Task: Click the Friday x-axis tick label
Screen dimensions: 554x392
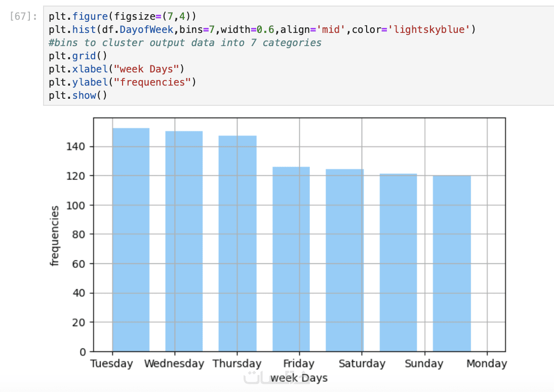Action: pos(299,364)
